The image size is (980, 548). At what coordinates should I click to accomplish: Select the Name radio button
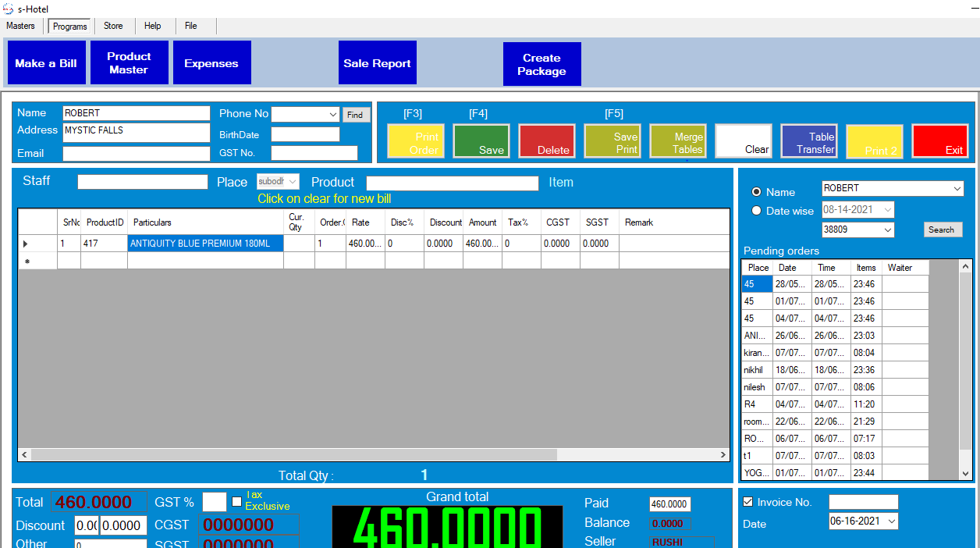[x=756, y=192]
